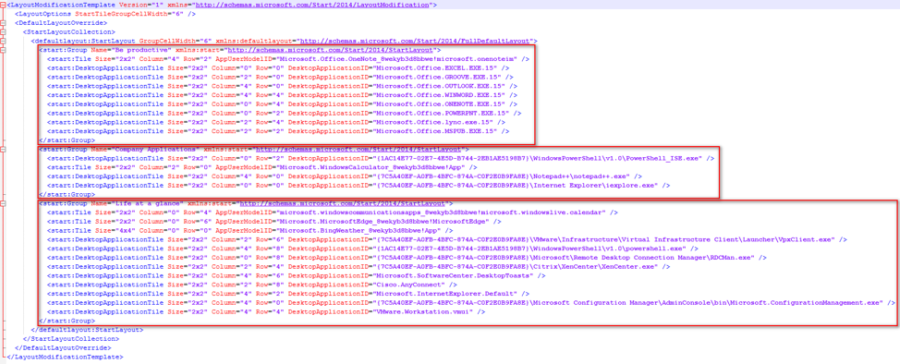900x364 pixels.
Task: Click the LayoutOptions StartTileGroupCellWidth line
Action: click(x=105, y=13)
